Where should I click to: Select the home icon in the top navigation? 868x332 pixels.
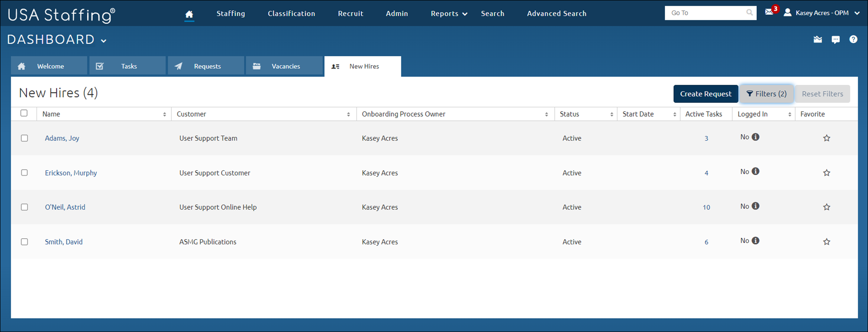click(189, 13)
